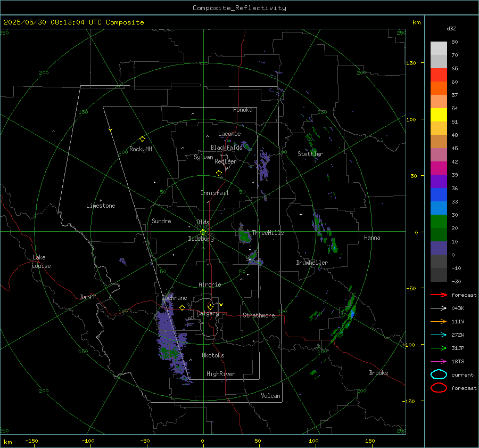
Task: Click the green echo cell beside ThreeHills
Action: (x=245, y=236)
